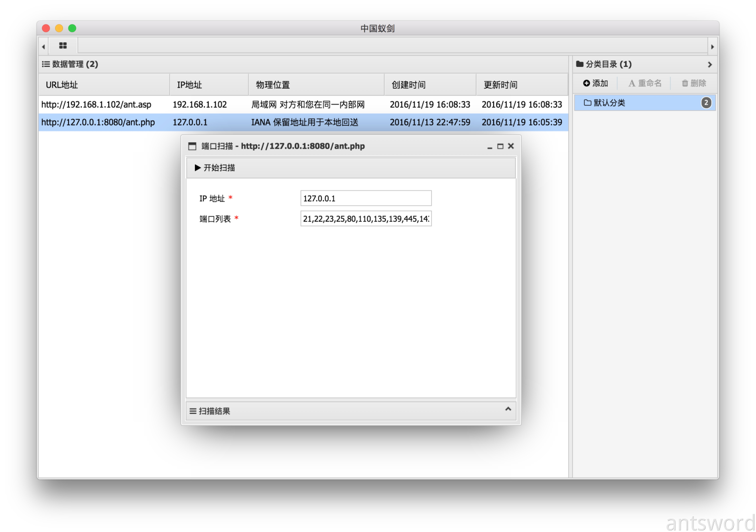This screenshot has height=532, width=756.
Task: Click the Rename category button (重命名)
Action: pyautogui.click(x=645, y=84)
